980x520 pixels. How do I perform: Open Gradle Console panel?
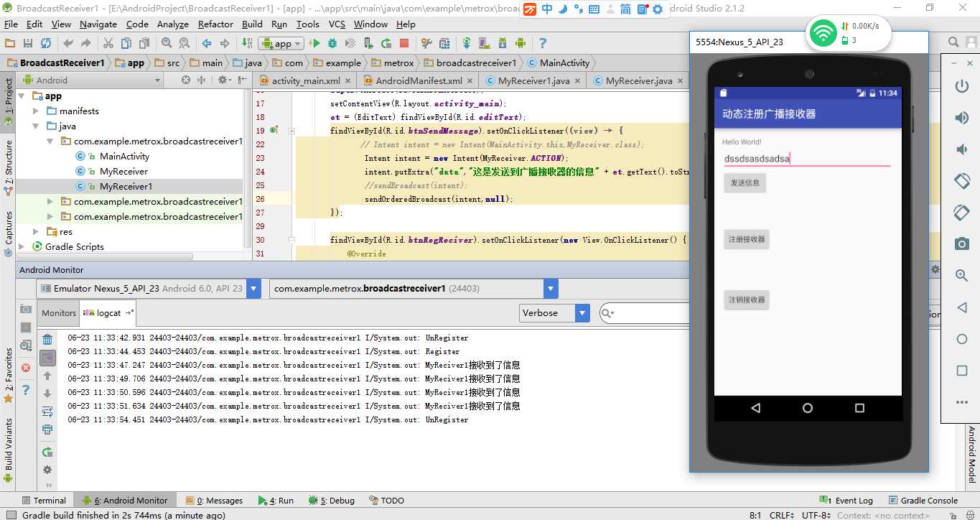923,500
